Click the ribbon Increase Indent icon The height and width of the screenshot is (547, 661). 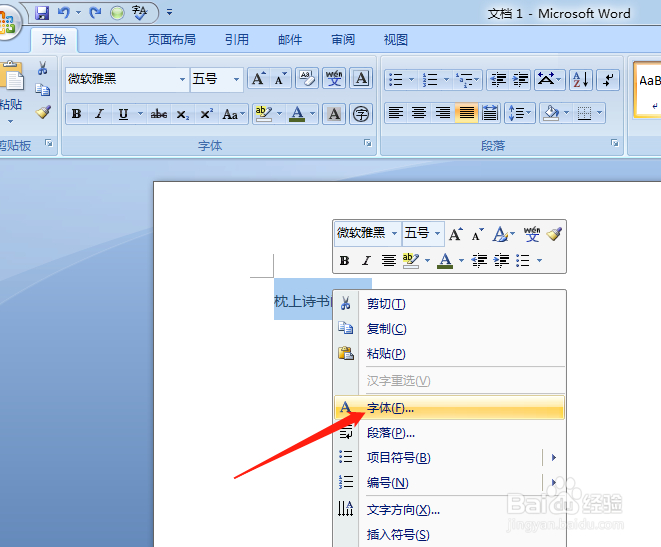pyautogui.click(x=520, y=79)
